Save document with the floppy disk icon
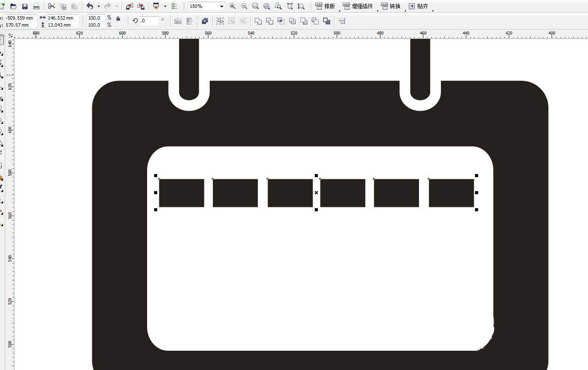 (x=25, y=6)
